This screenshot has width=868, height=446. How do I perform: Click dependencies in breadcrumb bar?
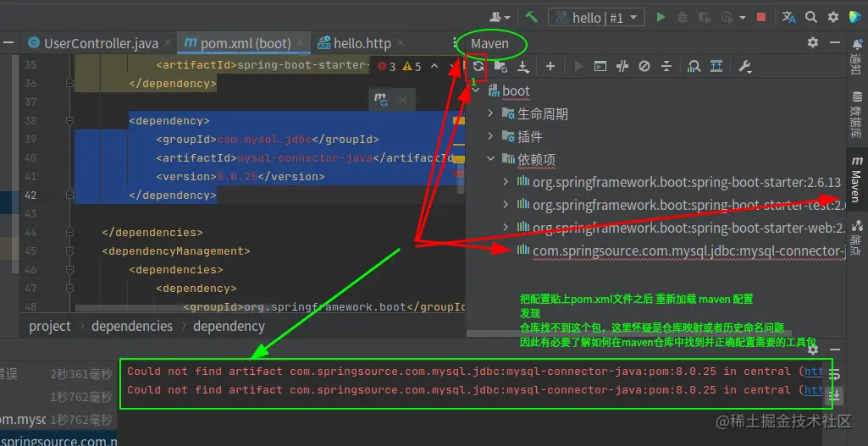point(132,326)
